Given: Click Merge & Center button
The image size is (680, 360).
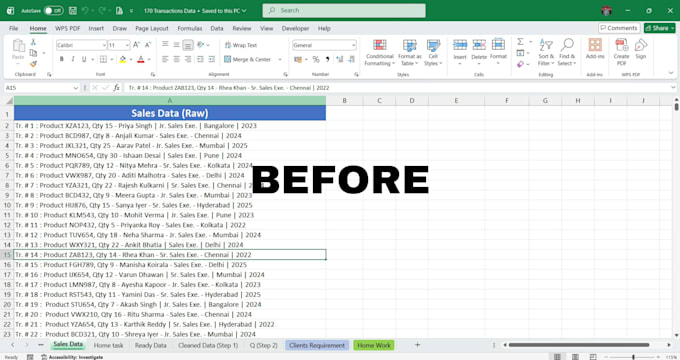Looking at the screenshot, I should [248, 59].
